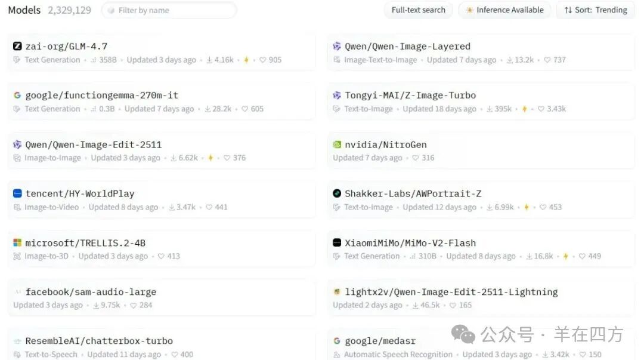Viewport: 644px width, 360px height.
Task: Click the zai-org avatar icon beside GLM-4.7
Action: click(x=17, y=46)
